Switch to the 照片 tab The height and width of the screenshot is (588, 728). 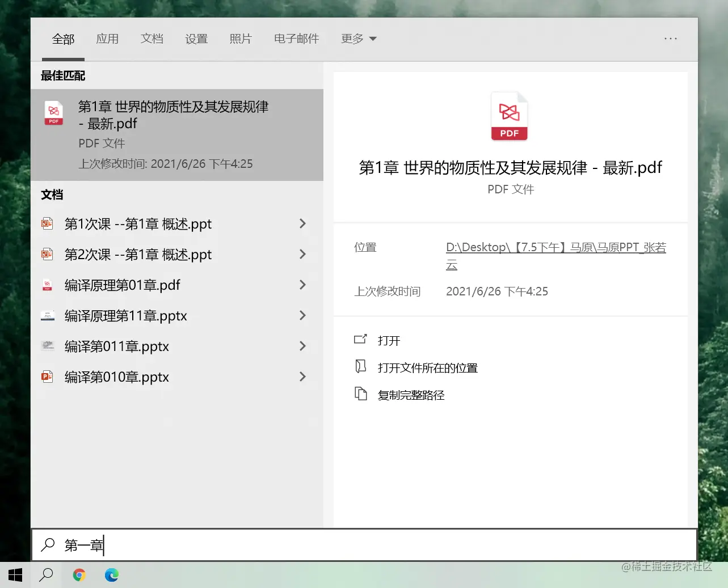[x=241, y=39]
